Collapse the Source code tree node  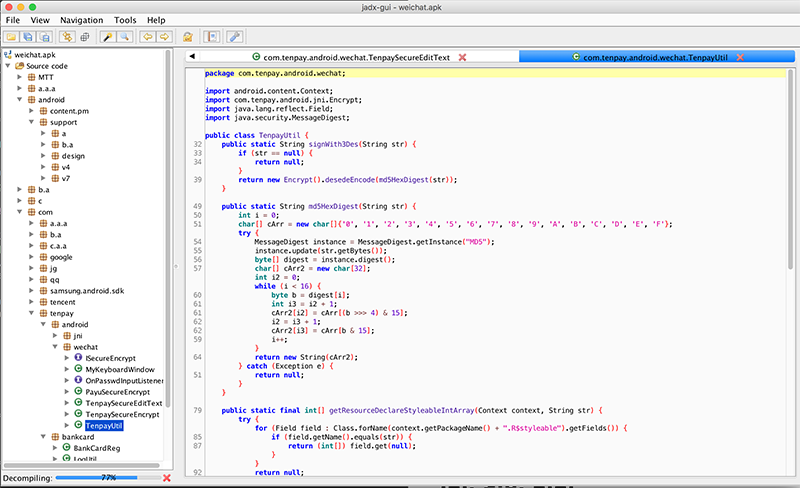point(8,66)
